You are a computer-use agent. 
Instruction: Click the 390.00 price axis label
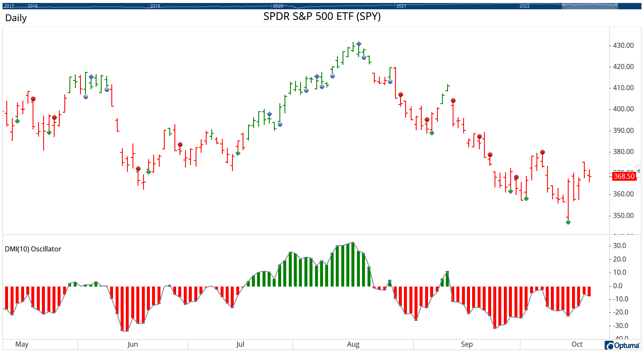point(624,130)
